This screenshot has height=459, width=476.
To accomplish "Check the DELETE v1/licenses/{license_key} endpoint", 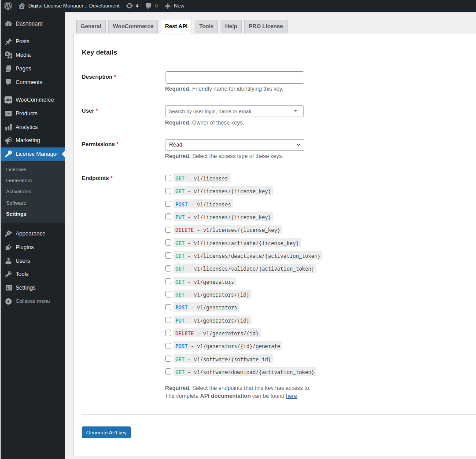I will (x=168, y=229).
